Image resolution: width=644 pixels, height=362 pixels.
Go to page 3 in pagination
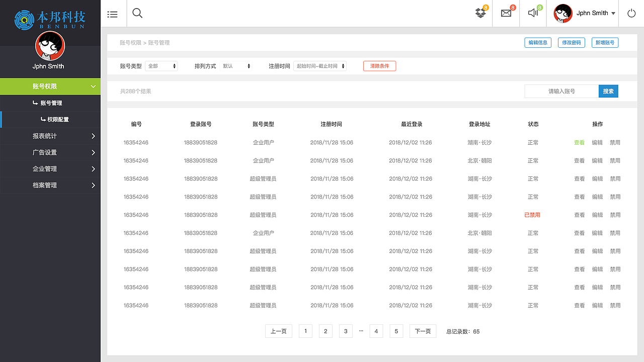coord(346,331)
